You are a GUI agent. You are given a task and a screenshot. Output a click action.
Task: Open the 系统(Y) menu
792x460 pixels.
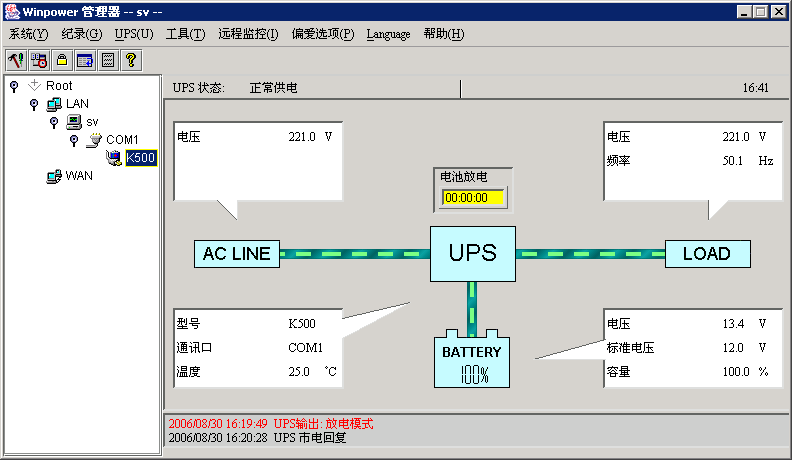pos(28,34)
